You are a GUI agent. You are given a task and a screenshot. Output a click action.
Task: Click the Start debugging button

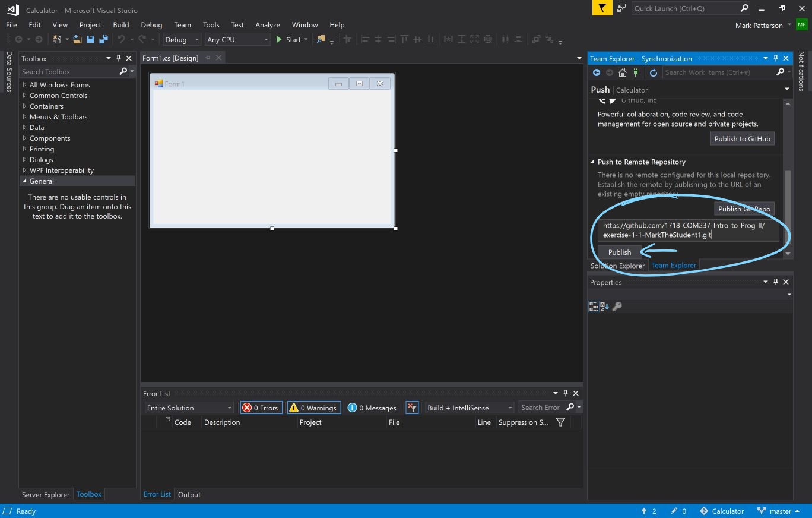tap(289, 39)
